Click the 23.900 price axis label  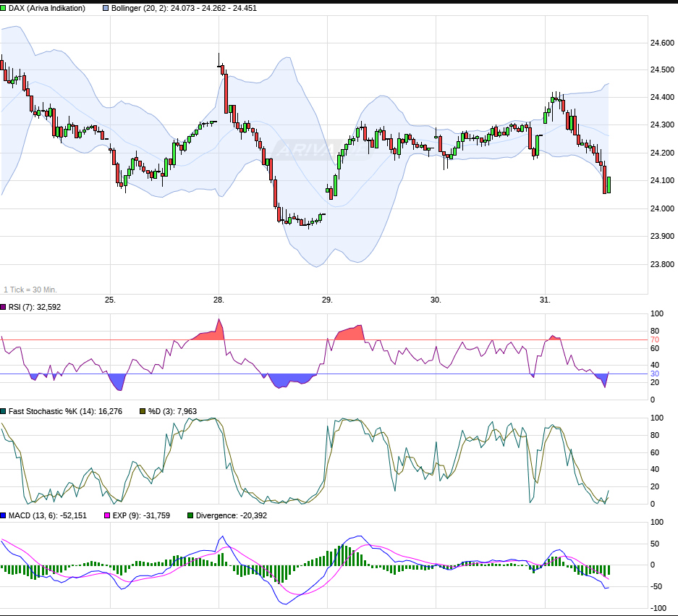pos(662,236)
